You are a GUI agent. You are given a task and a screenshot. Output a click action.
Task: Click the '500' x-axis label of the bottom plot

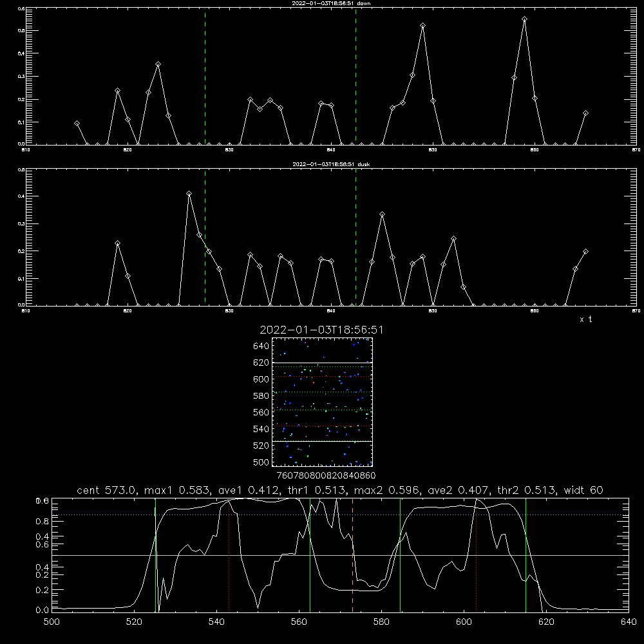pyautogui.click(x=52, y=622)
